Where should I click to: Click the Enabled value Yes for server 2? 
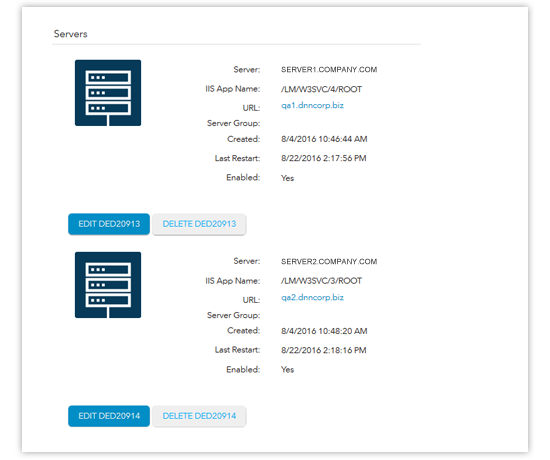click(287, 369)
